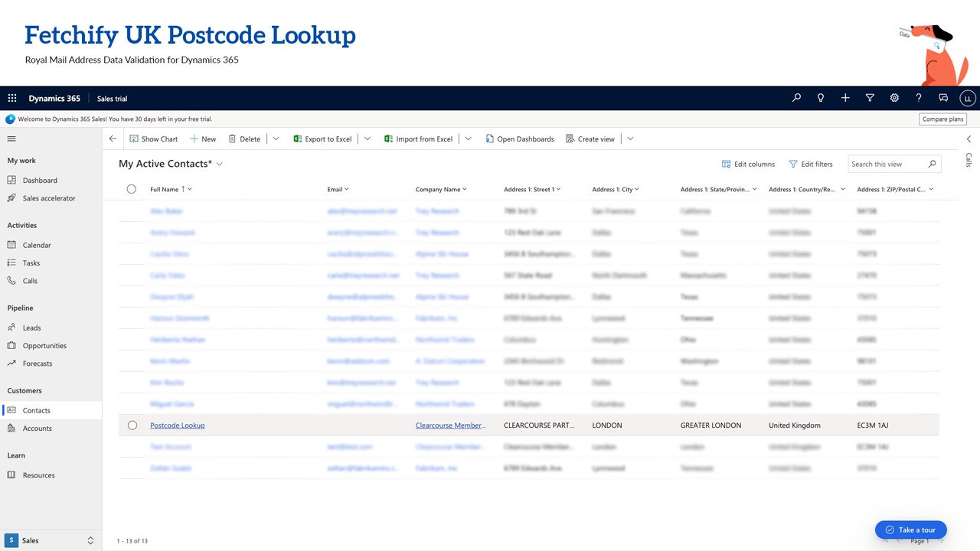Toggle the hamburger site map menu
The width and height of the screenshot is (980, 551).
[x=11, y=139]
